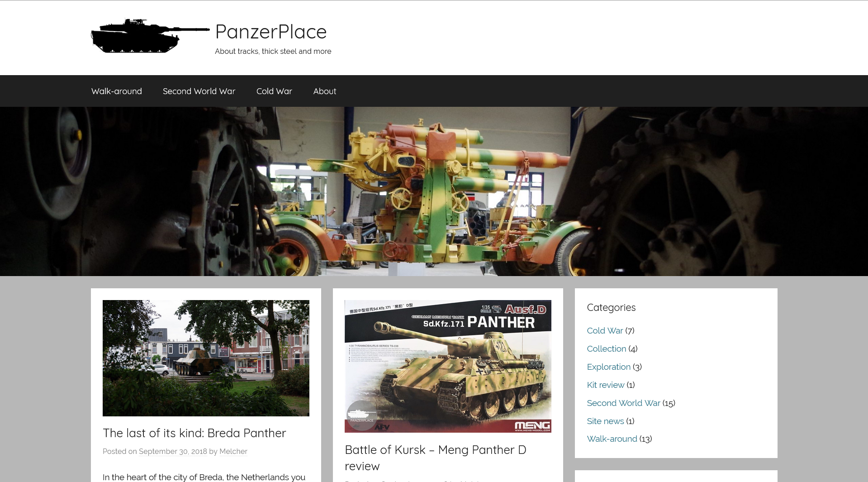Browse the Exploration category
868x482 pixels.
tap(608, 367)
